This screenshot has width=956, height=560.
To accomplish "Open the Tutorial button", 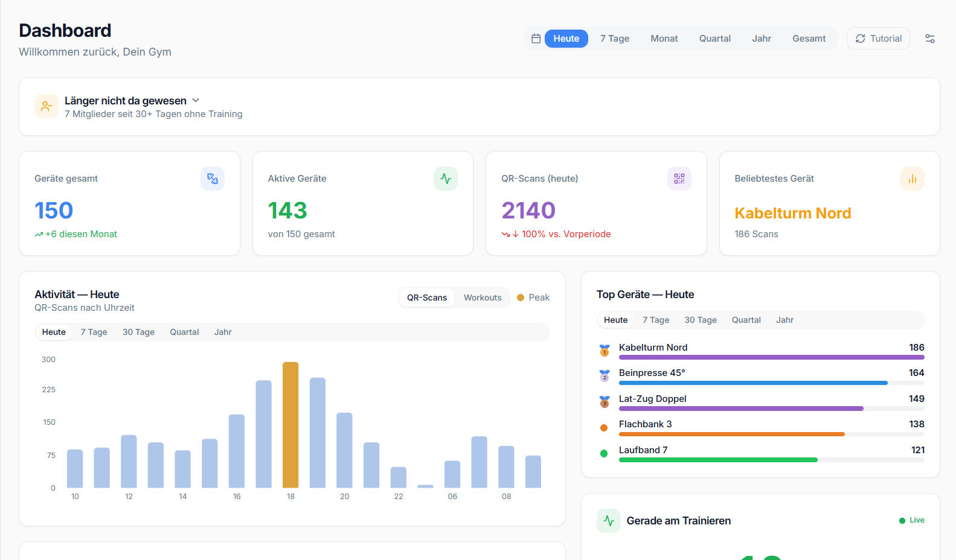I will (x=878, y=39).
